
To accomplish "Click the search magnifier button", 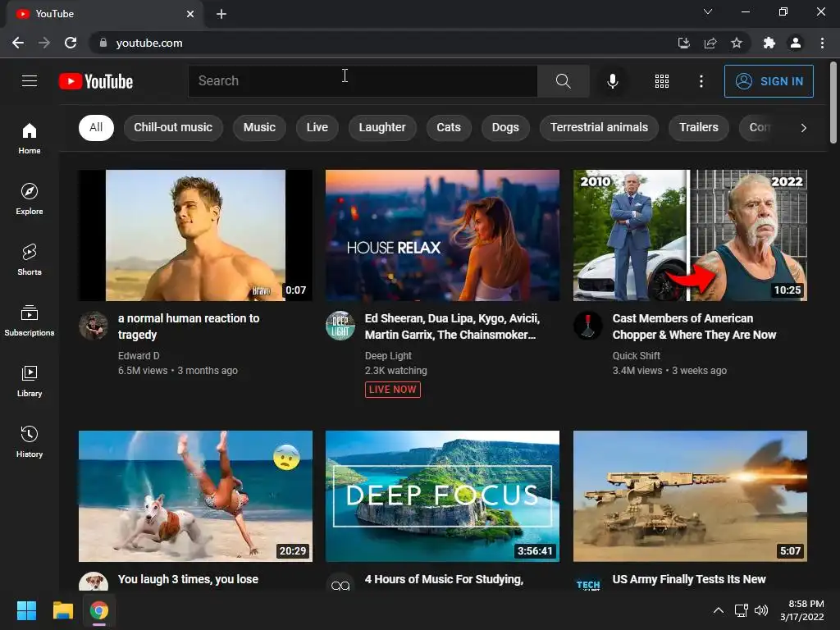I will click(x=563, y=81).
